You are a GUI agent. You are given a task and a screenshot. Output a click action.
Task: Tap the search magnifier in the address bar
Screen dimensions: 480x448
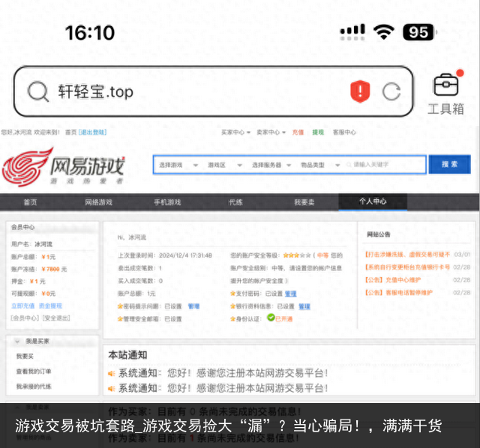pyautogui.click(x=37, y=91)
